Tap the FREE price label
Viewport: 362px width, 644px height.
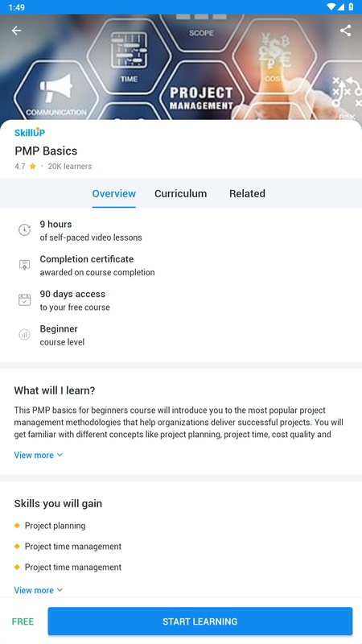point(23,621)
